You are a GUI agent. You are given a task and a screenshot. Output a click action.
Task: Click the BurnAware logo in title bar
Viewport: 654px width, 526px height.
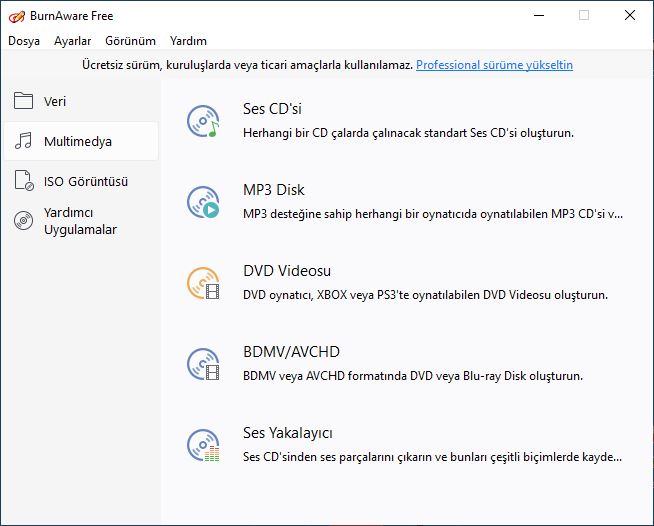pyautogui.click(x=17, y=16)
